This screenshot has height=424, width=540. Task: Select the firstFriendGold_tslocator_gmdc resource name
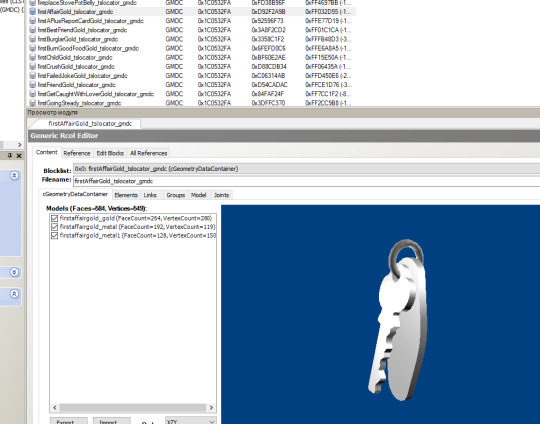(x=77, y=85)
